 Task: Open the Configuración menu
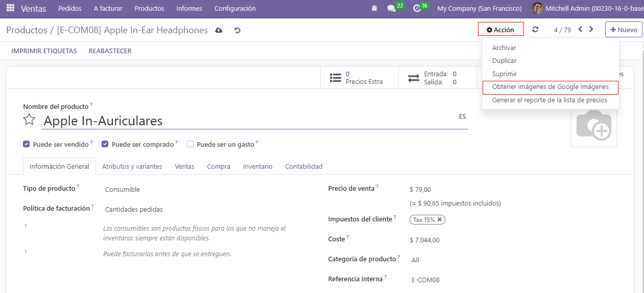point(235,9)
